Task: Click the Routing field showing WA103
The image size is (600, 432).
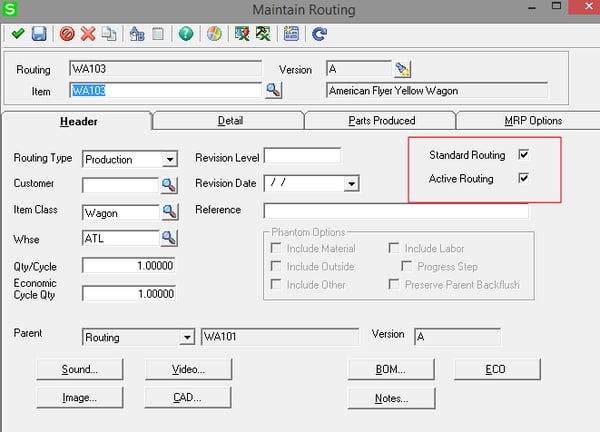Action: 165,69
